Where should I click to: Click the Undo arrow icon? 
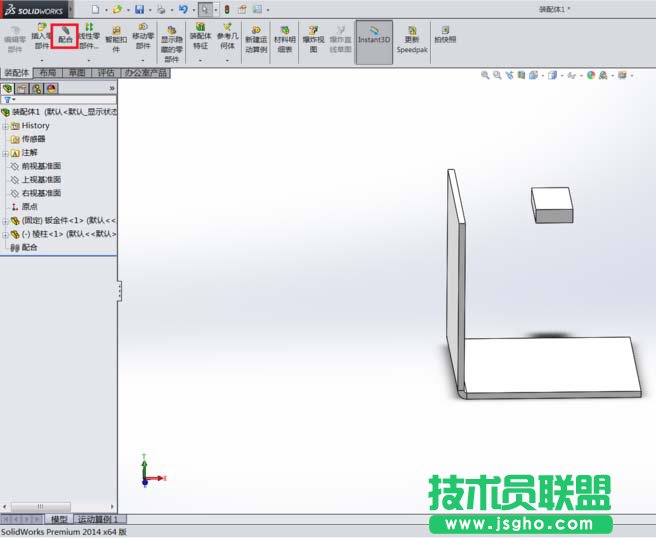click(x=183, y=9)
